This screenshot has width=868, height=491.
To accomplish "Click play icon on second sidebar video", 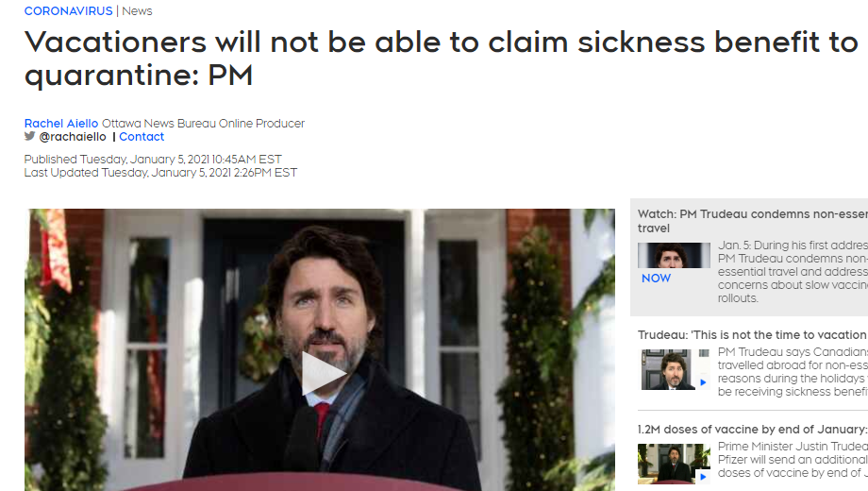I will coord(703,382).
